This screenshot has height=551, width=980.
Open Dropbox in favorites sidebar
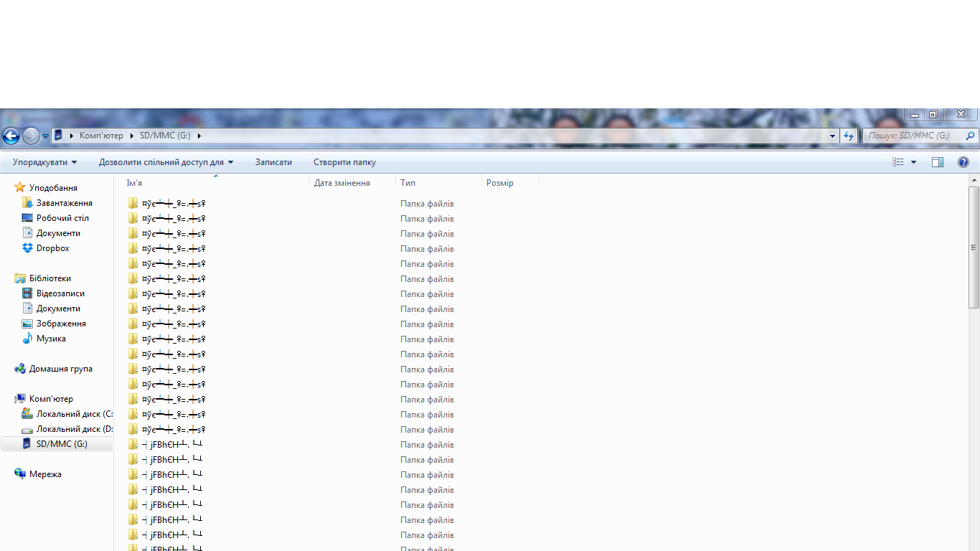(x=52, y=248)
